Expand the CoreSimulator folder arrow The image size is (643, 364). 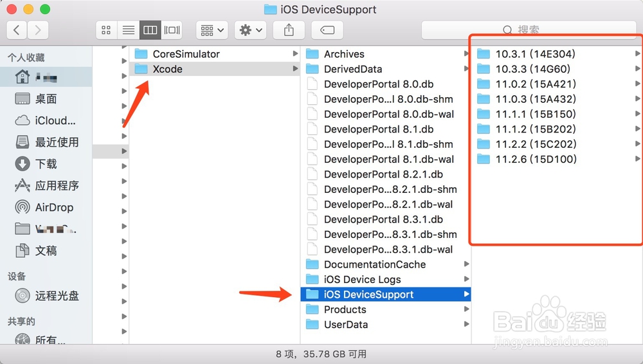(x=295, y=54)
